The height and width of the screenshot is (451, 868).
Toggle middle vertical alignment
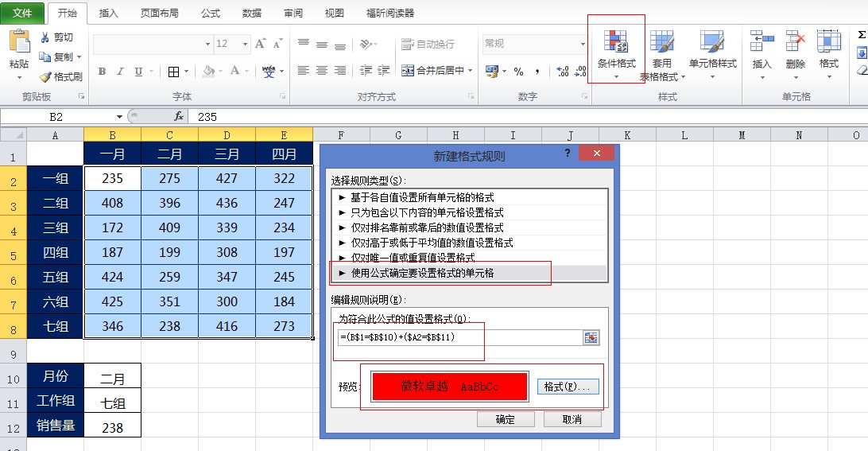pos(322,43)
